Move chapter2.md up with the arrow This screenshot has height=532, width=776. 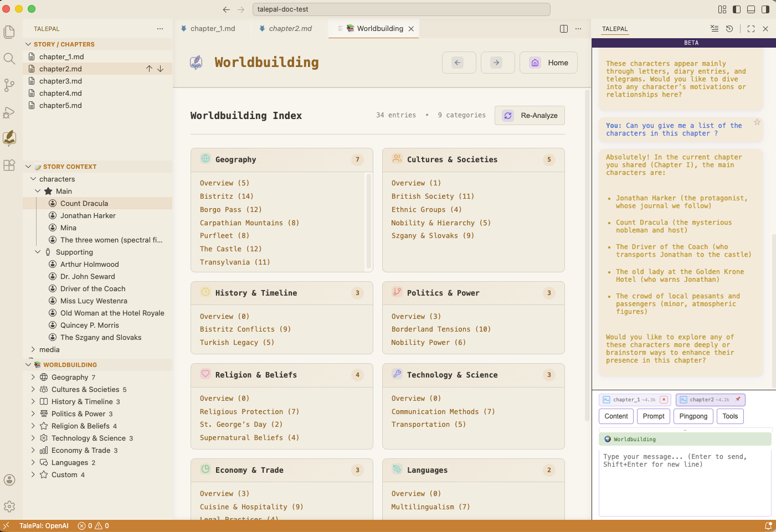point(149,69)
